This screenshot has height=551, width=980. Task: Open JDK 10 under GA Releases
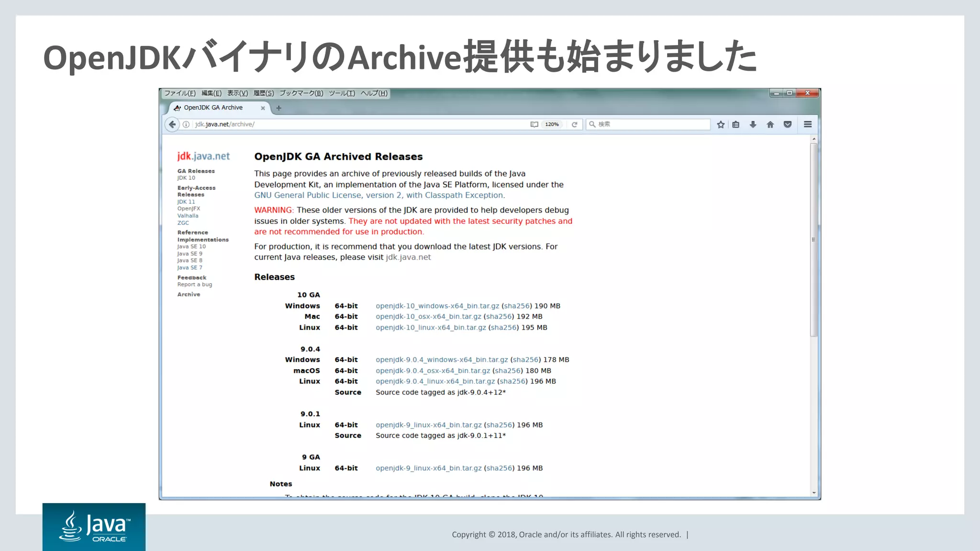point(186,178)
